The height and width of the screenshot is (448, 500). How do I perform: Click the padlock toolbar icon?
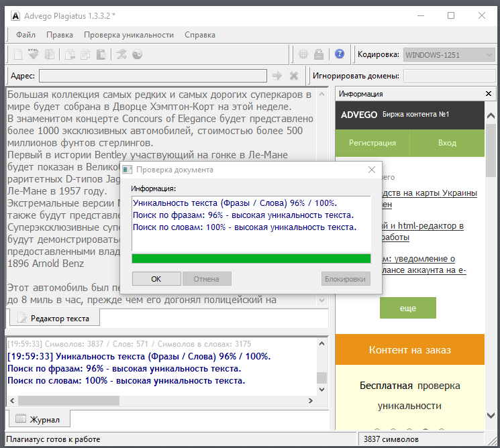[319, 54]
